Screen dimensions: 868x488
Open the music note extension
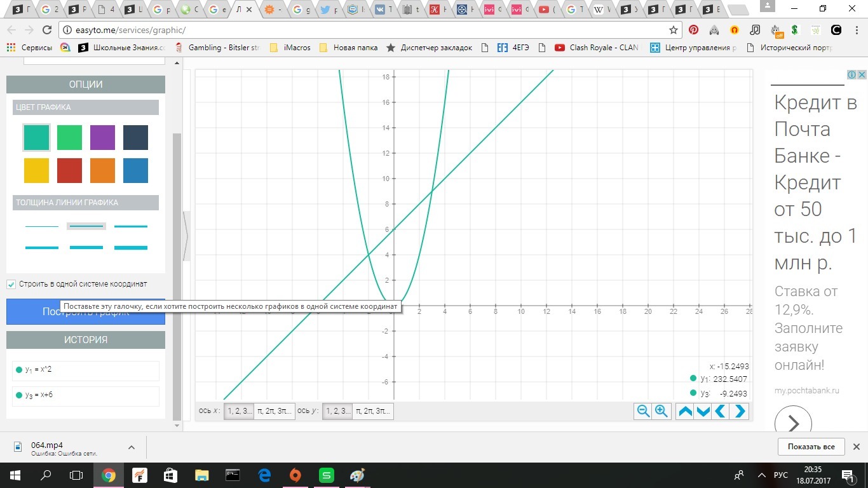tap(754, 30)
